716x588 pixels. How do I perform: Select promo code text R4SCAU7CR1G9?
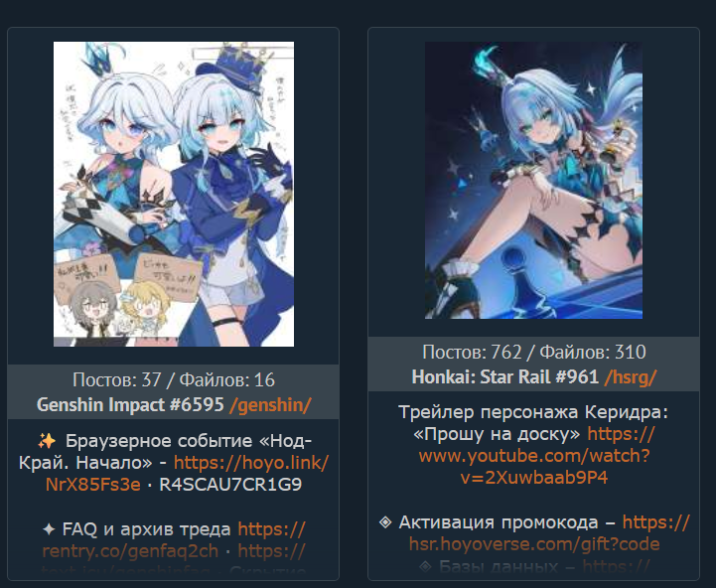[x=230, y=485]
